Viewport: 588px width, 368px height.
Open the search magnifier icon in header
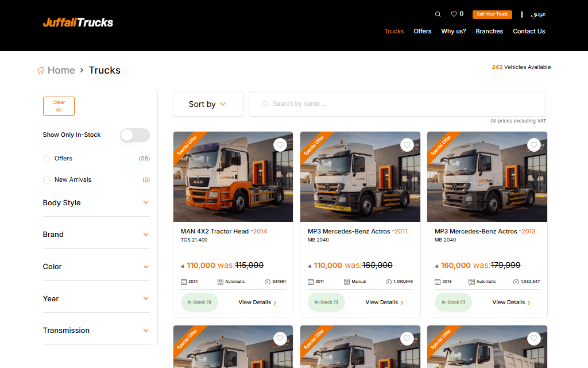click(438, 14)
